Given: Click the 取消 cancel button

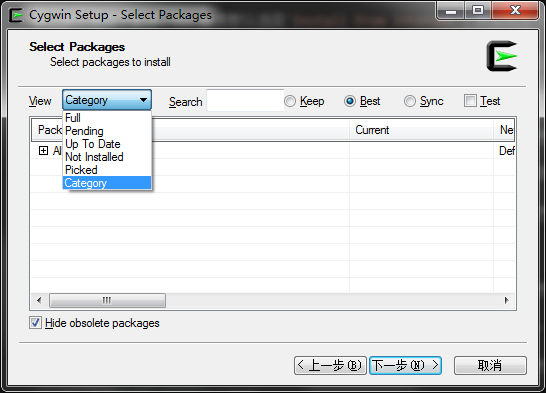Looking at the screenshot, I should tap(490, 366).
